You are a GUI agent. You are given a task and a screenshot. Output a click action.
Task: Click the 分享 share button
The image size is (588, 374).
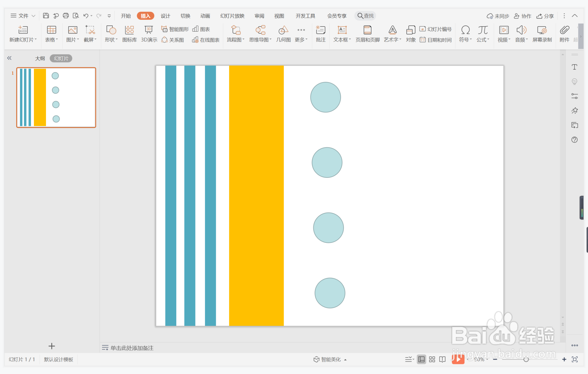(x=545, y=16)
